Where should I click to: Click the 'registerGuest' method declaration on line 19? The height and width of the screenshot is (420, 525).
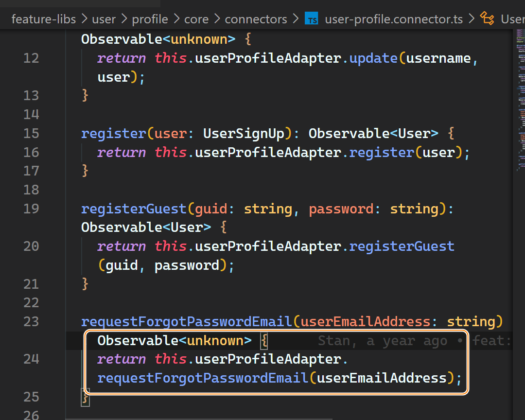pyautogui.click(x=134, y=209)
